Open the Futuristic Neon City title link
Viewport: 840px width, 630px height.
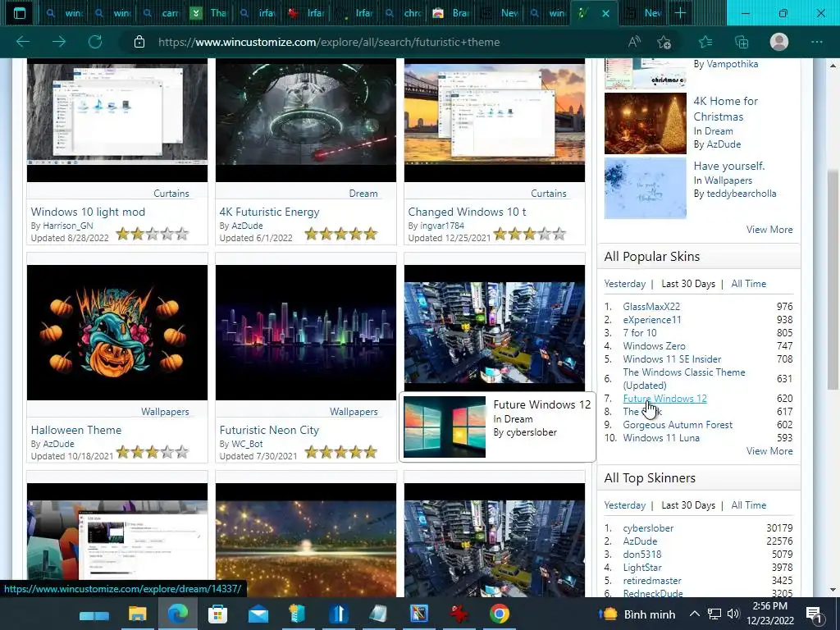(269, 430)
